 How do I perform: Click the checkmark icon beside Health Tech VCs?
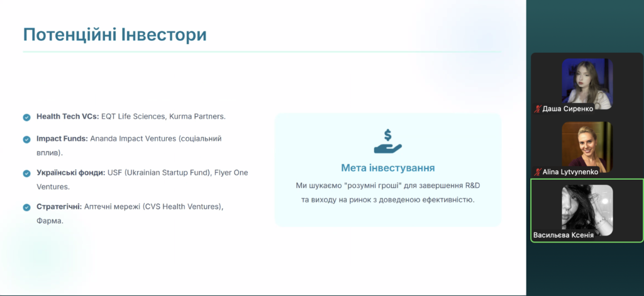tap(26, 117)
